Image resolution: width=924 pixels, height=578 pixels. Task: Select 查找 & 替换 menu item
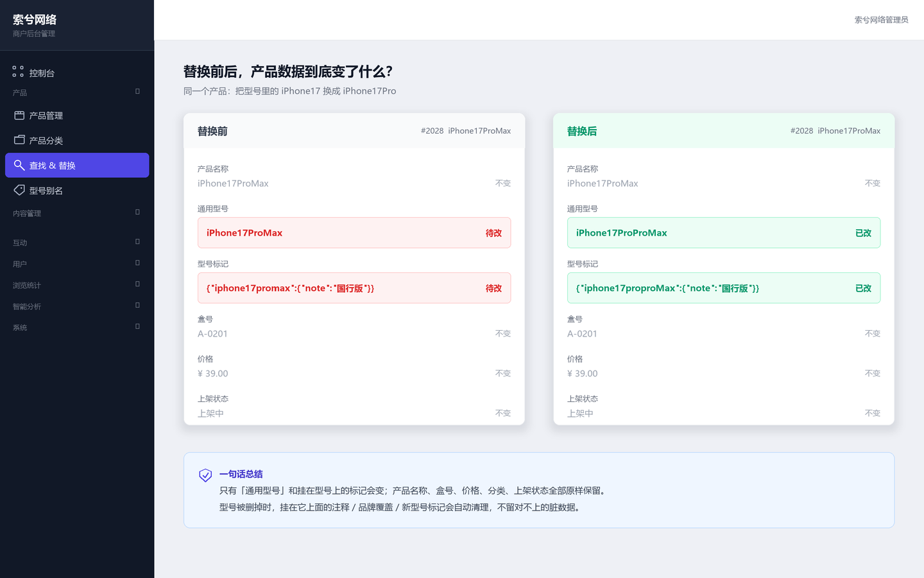click(77, 165)
